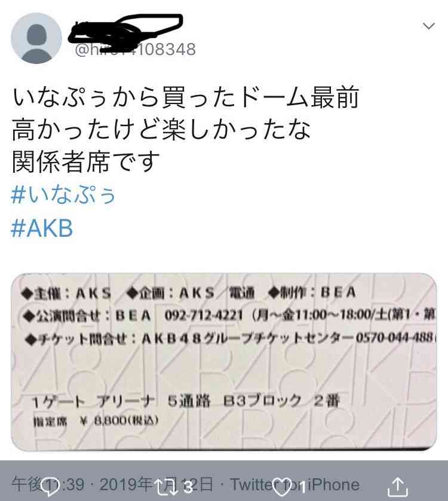
Task: Open the #AKB hashtag link
Action: 42,228
